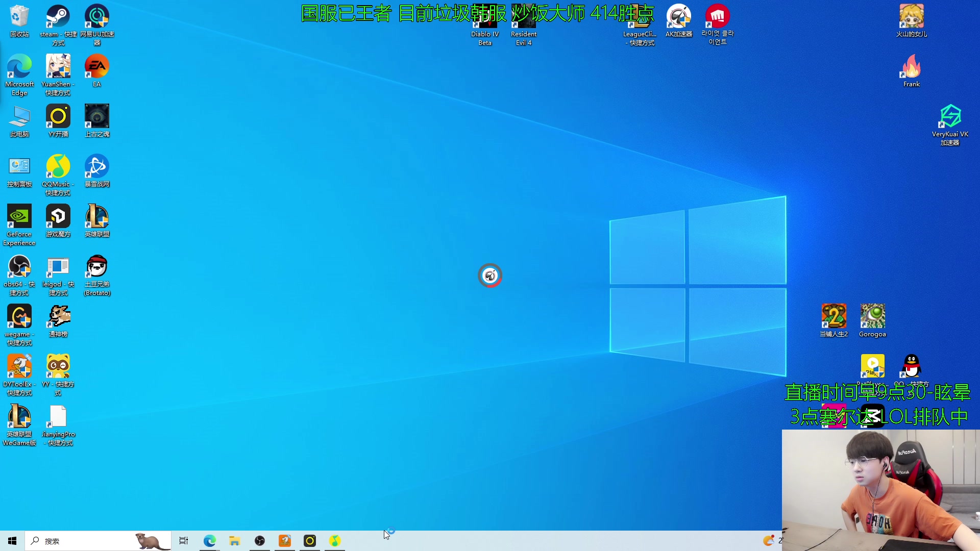Click the AK accelerator loading circle
Viewport: 980px width, 551px height.
[x=490, y=275]
